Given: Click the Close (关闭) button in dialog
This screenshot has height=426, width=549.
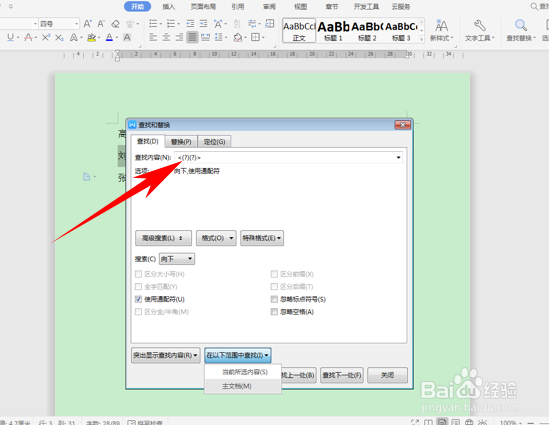Looking at the screenshot, I should 387,375.
